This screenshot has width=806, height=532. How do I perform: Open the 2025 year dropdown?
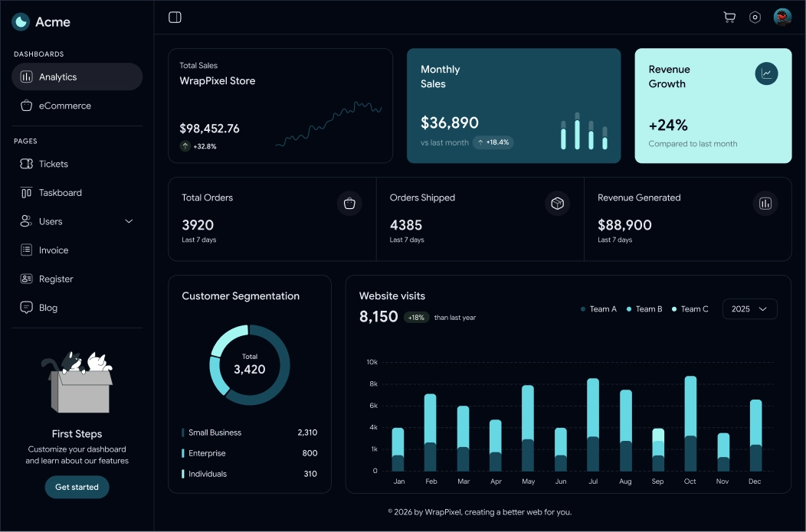(749, 309)
